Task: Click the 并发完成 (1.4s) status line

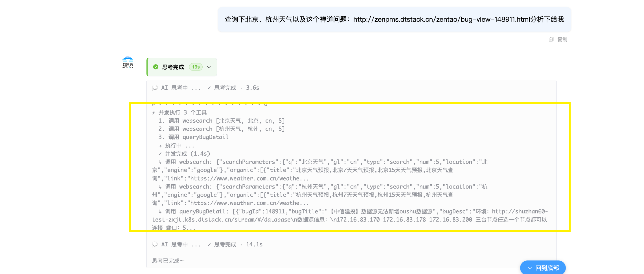Action: click(184, 154)
